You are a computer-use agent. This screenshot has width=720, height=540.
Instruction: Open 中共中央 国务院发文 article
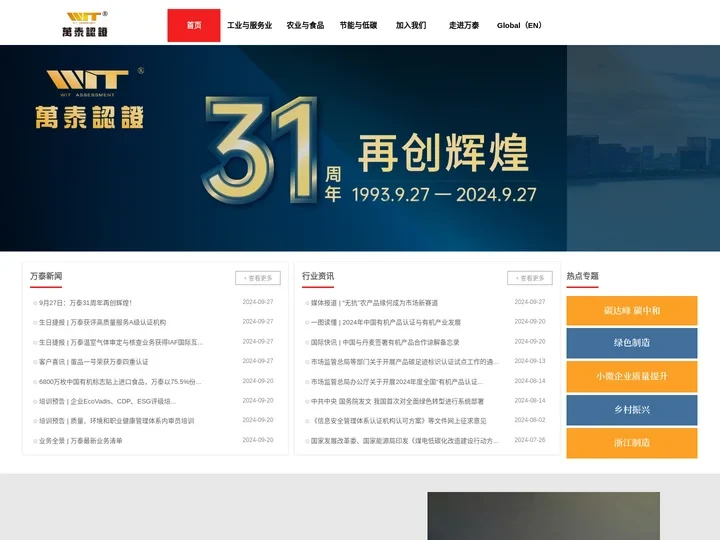click(397, 401)
